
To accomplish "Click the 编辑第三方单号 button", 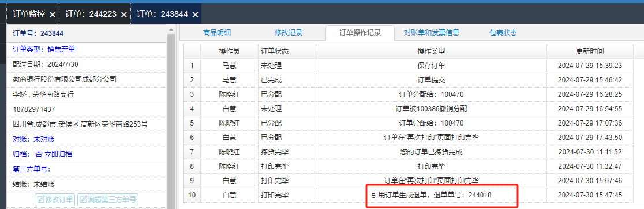I will click(108, 200).
